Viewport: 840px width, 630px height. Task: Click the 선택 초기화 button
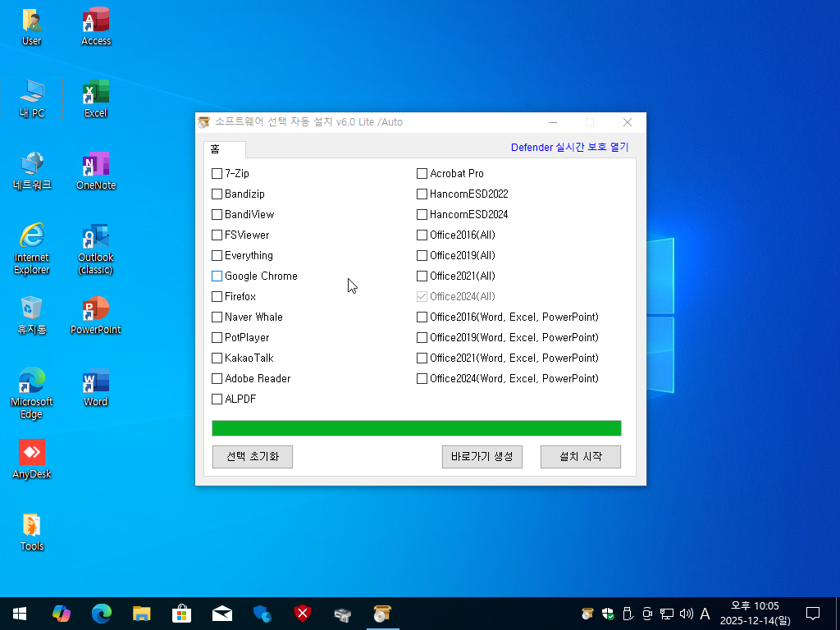point(253,456)
